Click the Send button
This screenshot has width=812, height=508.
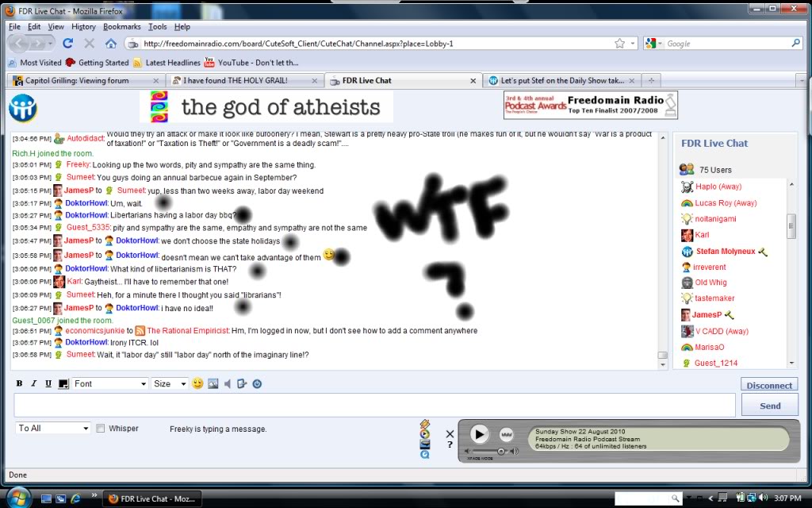coord(769,406)
